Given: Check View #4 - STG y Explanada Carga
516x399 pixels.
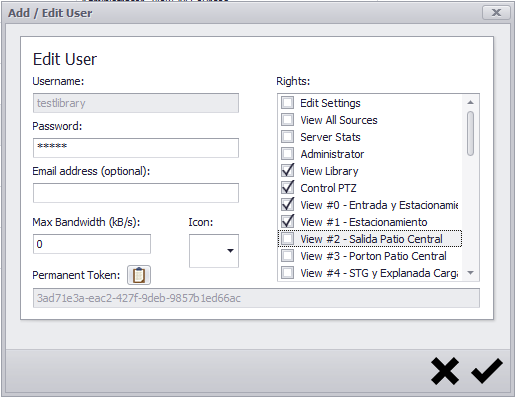Looking at the screenshot, I should coord(287,273).
